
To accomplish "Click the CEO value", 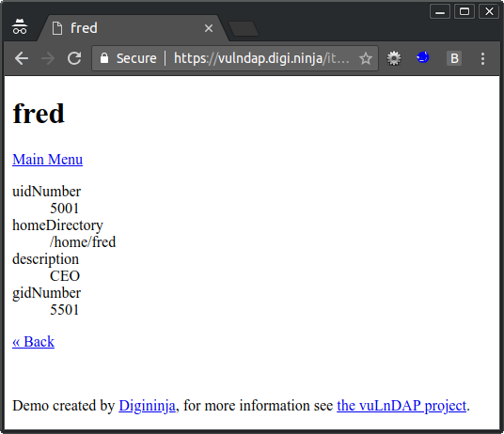I will click(65, 276).
